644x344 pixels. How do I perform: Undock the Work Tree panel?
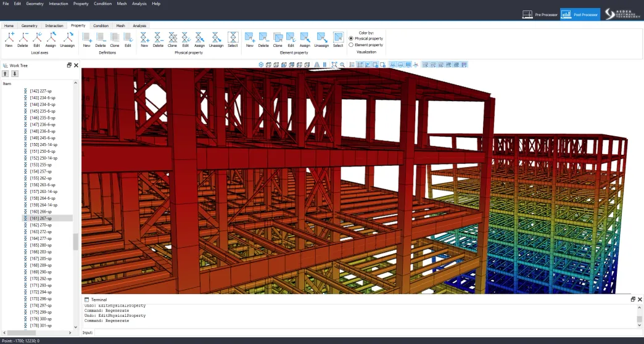[69, 65]
